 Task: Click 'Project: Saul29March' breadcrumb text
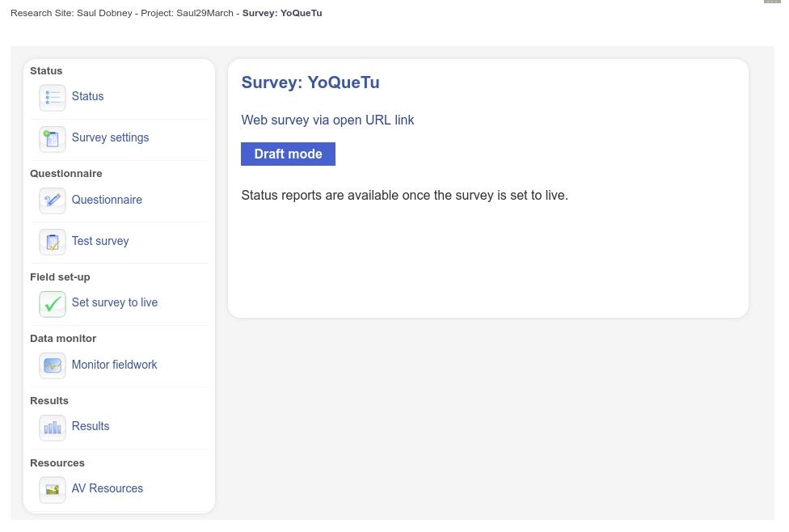click(x=188, y=13)
